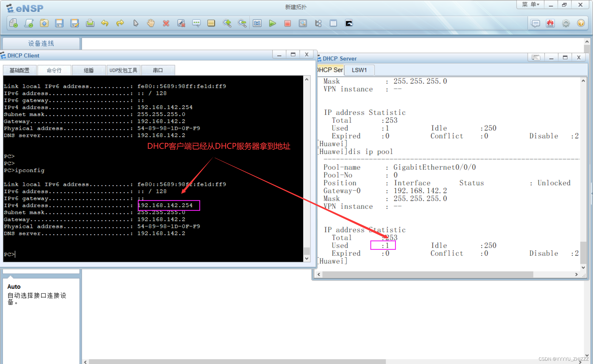This screenshot has width=593, height=364.
Task: Click the print icon in toolbar
Action: click(x=90, y=23)
